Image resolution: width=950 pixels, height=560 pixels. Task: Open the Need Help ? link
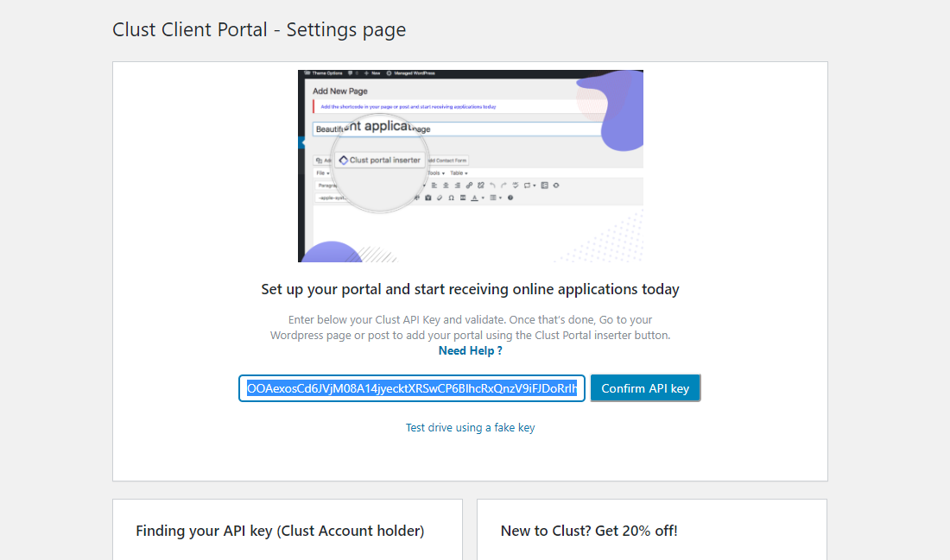[x=470, y=351]
